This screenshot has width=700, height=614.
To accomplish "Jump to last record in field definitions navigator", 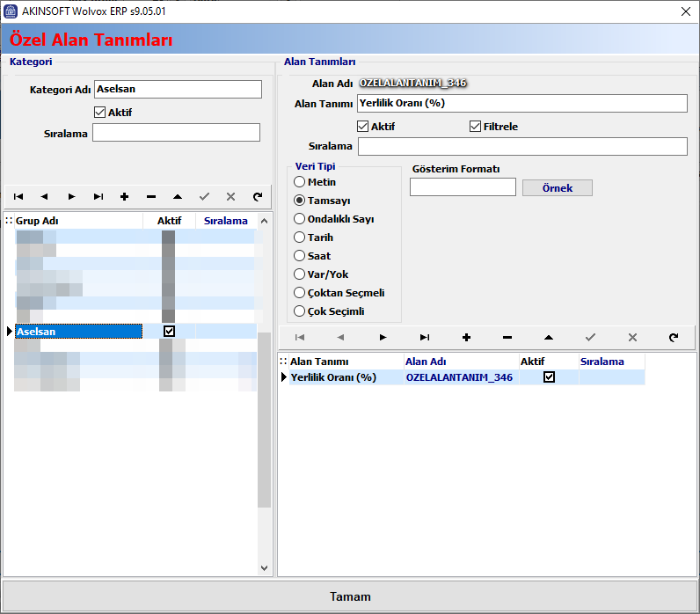I will pyautogui.click(x=425, y=337).
